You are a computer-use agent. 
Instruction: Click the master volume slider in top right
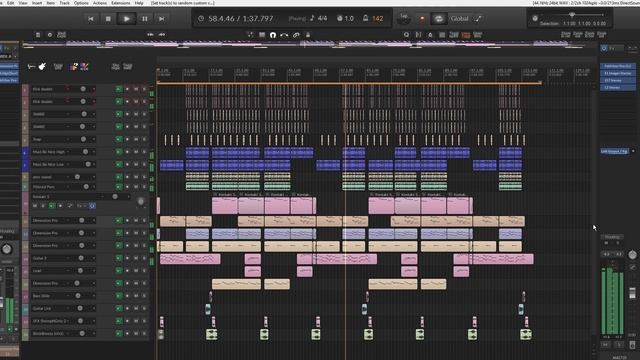[x=572, y=15]
